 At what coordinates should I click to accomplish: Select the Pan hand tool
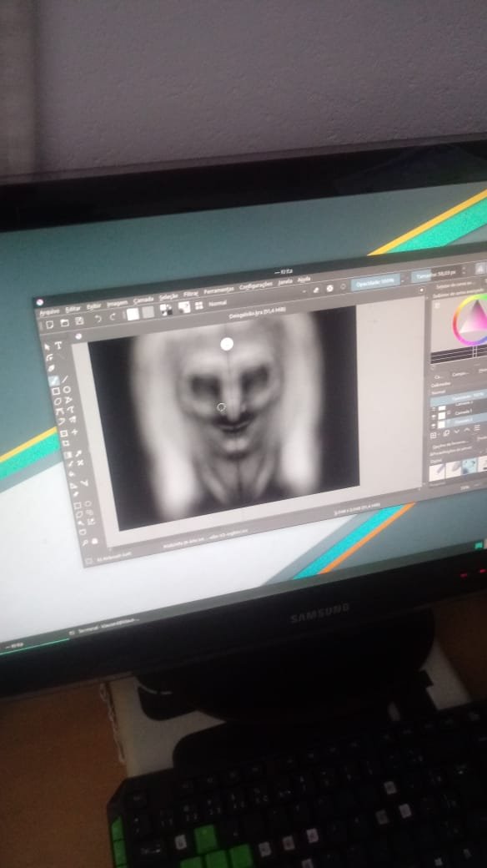95,542
